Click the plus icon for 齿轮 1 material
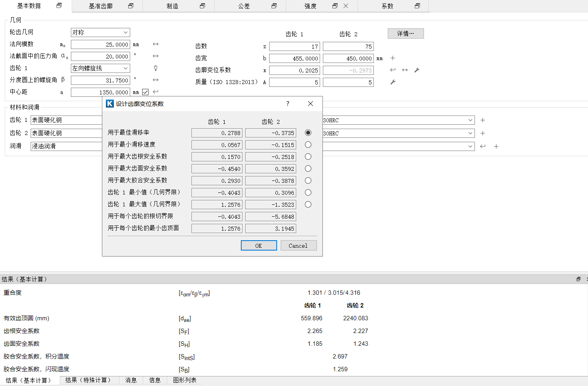This screenshot has height=386, width=588. (x=483, y=120)
